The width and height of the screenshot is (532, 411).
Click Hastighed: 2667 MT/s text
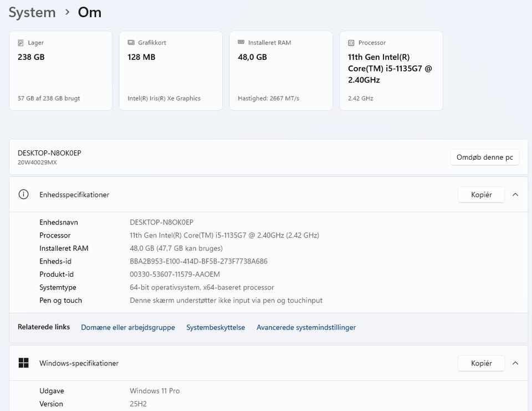pos(268,98)
